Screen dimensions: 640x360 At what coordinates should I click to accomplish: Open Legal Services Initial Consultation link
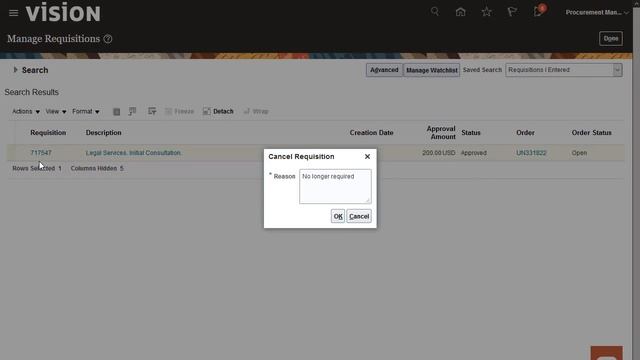point(133,153)
